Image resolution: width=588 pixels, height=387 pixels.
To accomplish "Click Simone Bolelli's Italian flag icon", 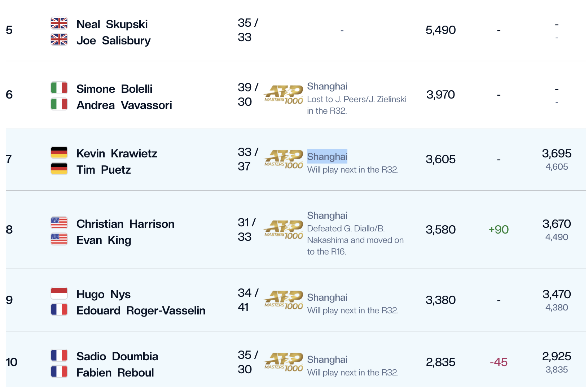I will tap(59, 88).
